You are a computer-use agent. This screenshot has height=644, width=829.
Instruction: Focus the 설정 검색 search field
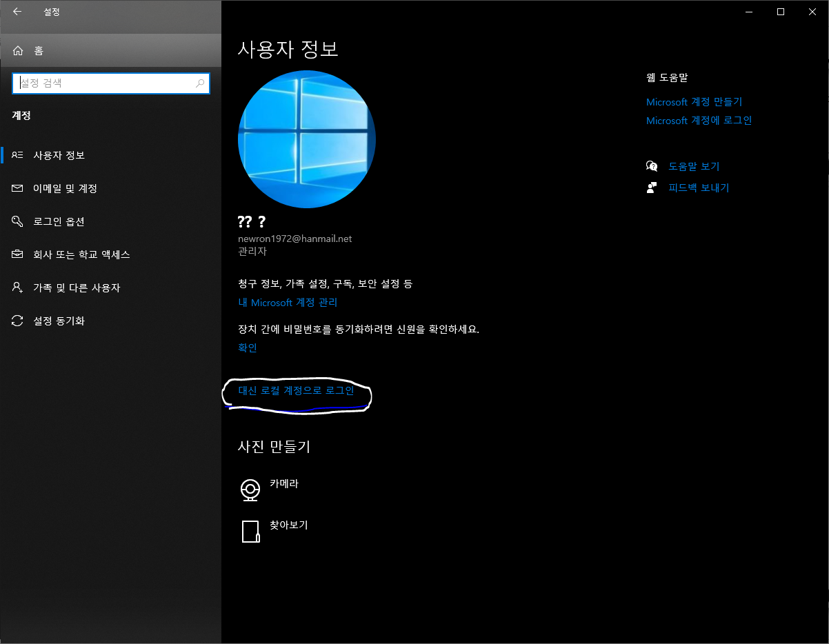[111, 83]
